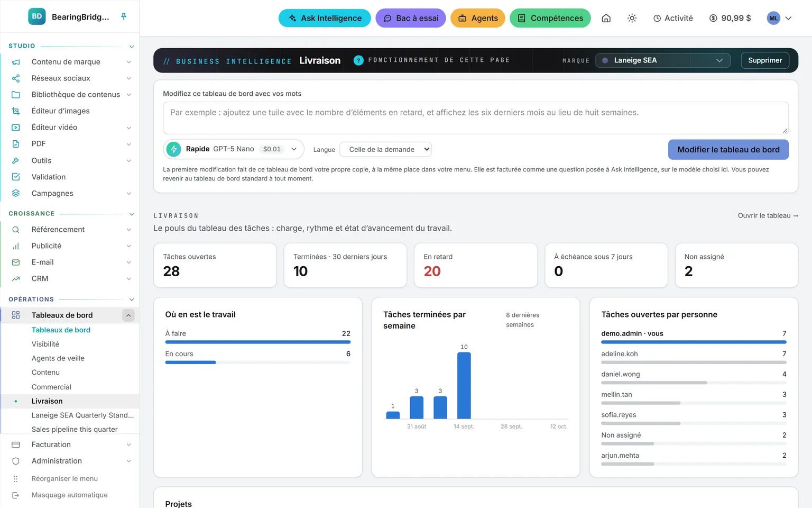Open the Laneige SEA brand dropdown
The width and height of the screenshot is (812, 508).
click(663, 60)
